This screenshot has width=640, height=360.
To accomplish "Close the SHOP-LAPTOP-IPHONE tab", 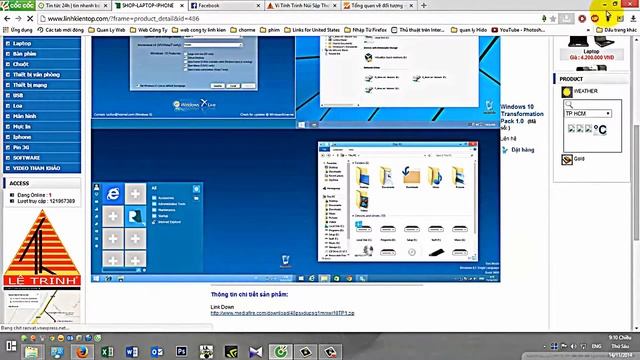I will (x=182, y=6).
